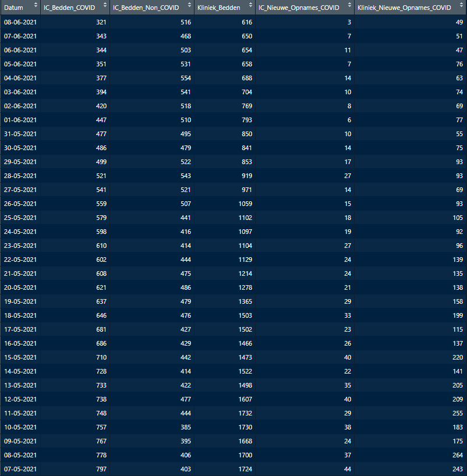Click Kliniek_Nieuwe_Opnames_COVID value 264
The image size is (467, 476).
tap(458, 455)
